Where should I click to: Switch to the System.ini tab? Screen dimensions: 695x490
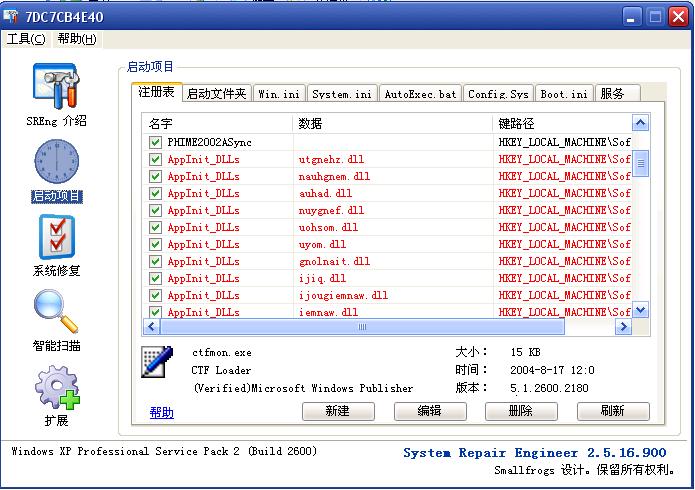[342, 94]
